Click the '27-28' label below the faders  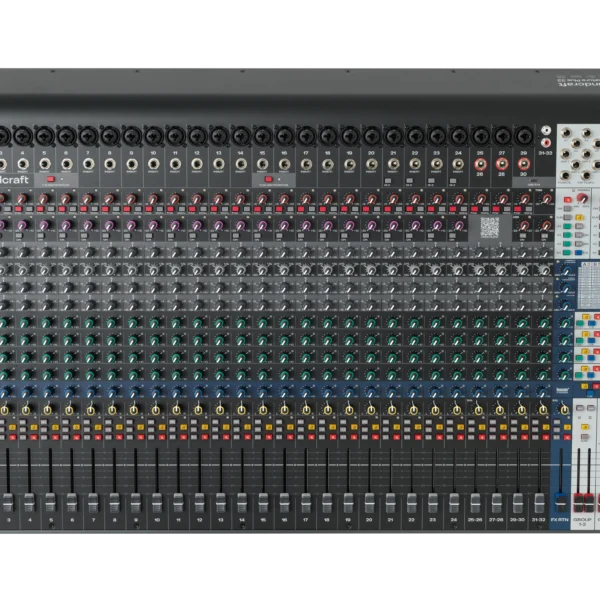coord(496,520)
